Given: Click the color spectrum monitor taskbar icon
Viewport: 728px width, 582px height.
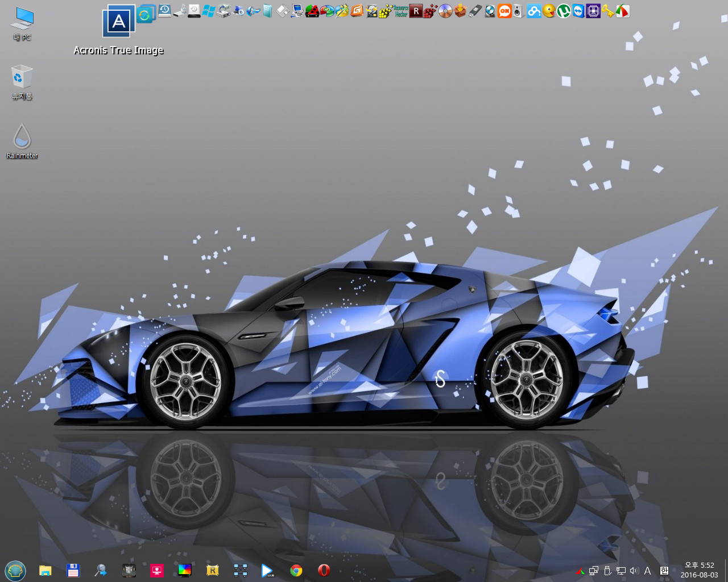Looking at the screenshot, I should click(184, 571).
